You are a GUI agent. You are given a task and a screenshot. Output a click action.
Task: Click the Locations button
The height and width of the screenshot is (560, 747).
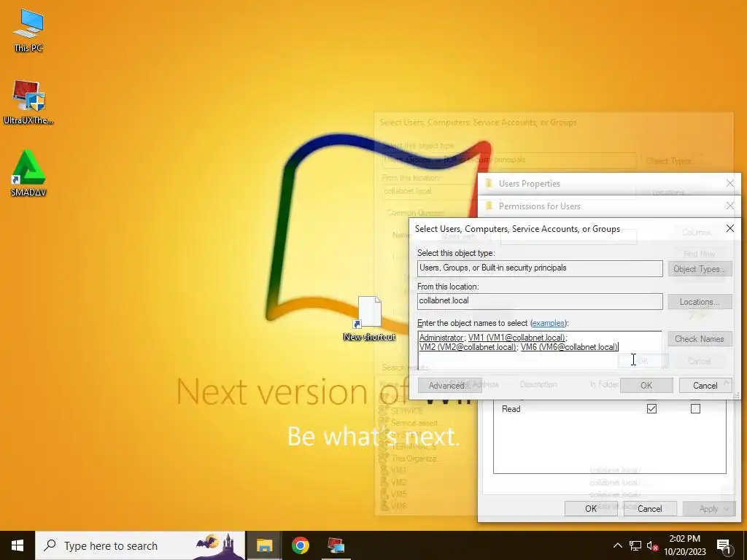(x=700, y=302)
